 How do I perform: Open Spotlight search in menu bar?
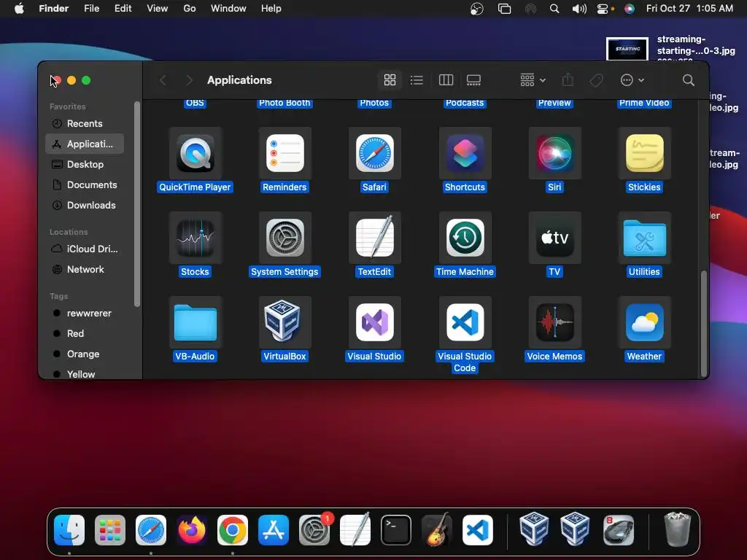point(554,9)
